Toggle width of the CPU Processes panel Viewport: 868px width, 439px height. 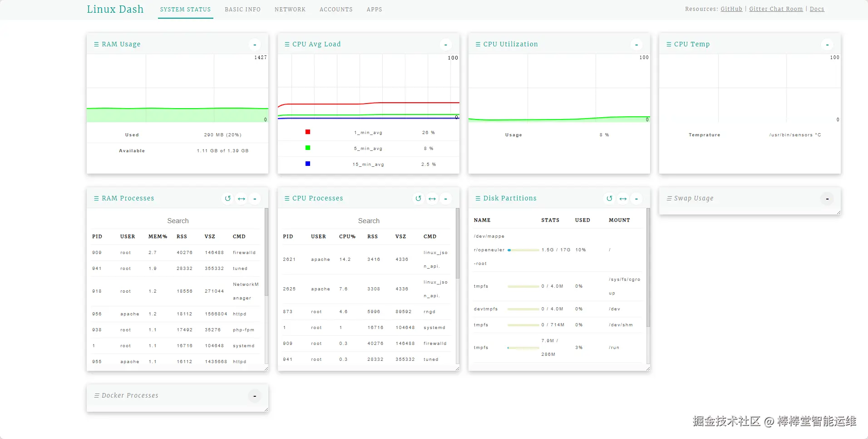(x=432, y=199)
